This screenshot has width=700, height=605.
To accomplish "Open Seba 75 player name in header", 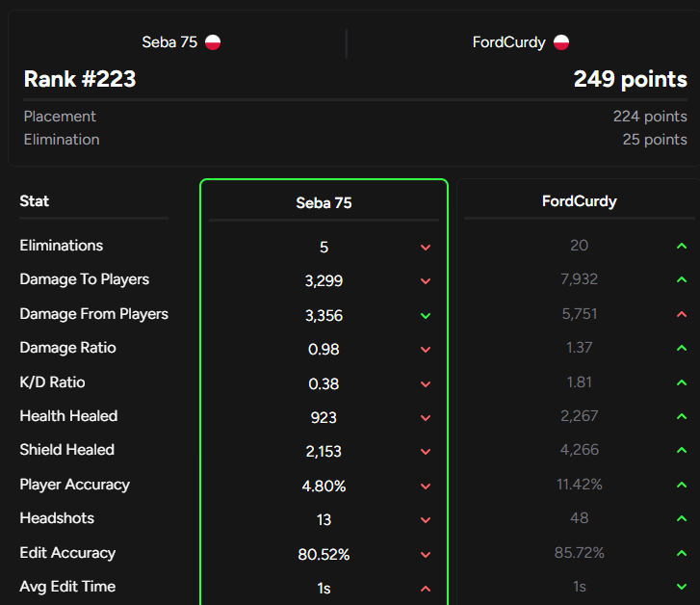I will [169, 42].
